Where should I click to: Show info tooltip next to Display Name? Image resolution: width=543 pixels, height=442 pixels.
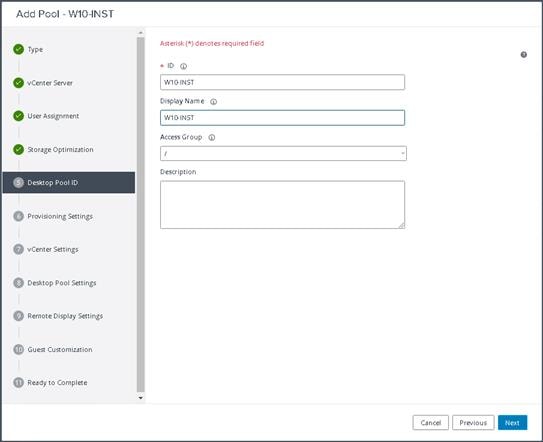click(214, 102)
